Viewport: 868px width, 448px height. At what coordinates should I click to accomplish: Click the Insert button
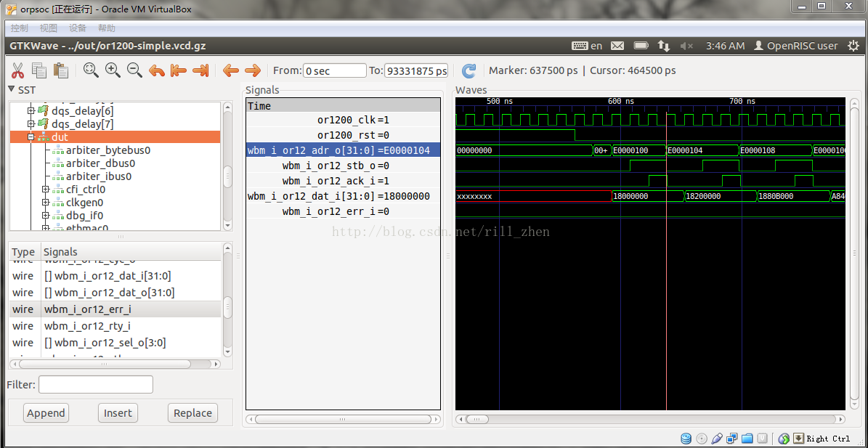[x=118, y=412]
